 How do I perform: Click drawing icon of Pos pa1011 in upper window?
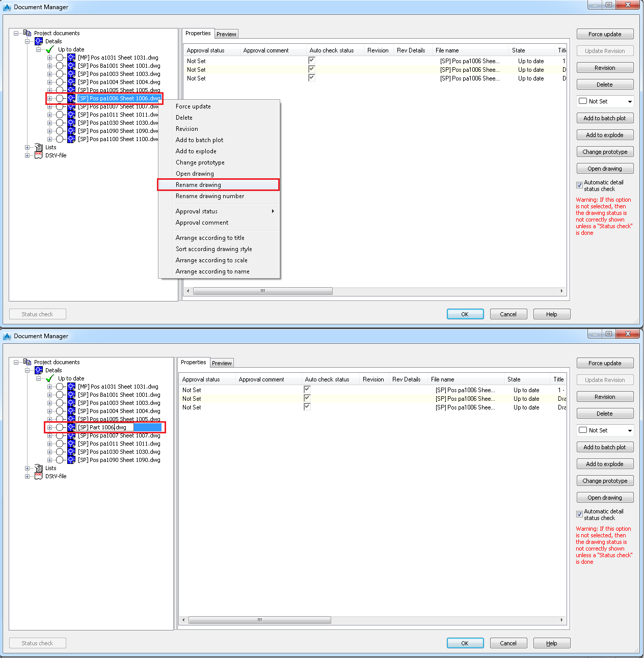click(71, 115)
